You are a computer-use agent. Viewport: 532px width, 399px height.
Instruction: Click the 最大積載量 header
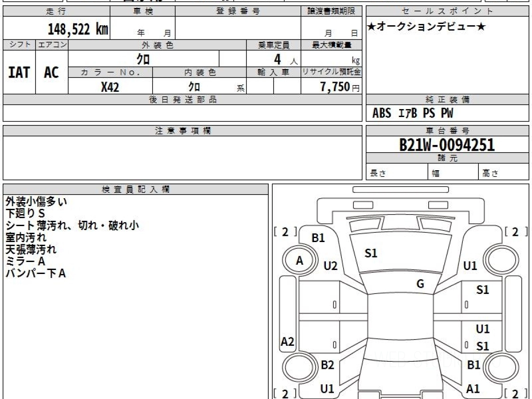[x=331, y=45]
